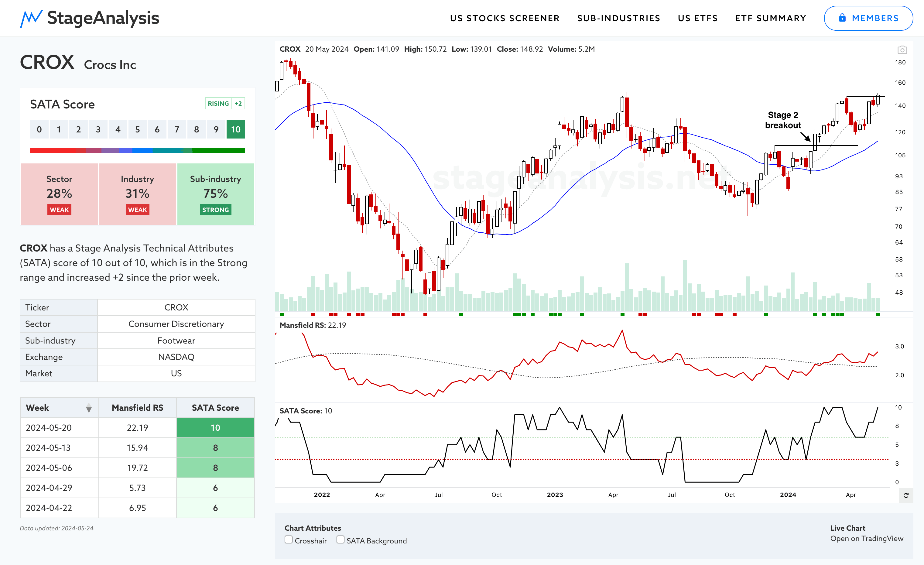Open the ETF Summary menu item
924x565 pixels.
click(x=771, y=18)
